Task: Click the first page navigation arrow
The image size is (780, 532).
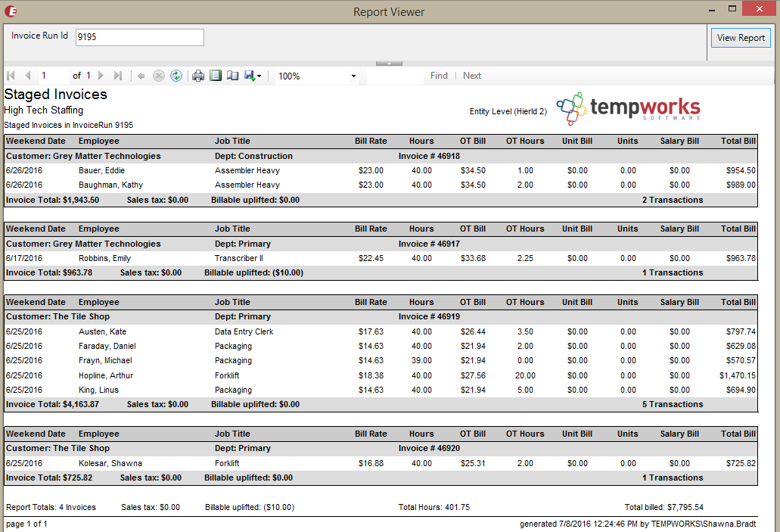Action: (x=11, y=76)
